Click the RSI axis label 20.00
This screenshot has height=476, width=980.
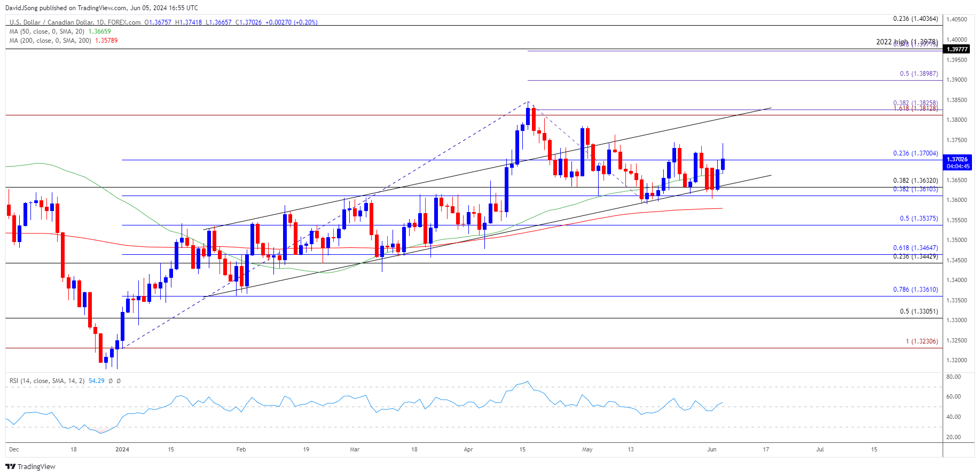(953, 437)
